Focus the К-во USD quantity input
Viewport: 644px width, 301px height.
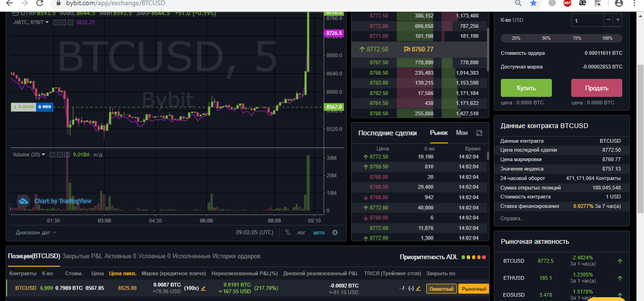(587, 20)
